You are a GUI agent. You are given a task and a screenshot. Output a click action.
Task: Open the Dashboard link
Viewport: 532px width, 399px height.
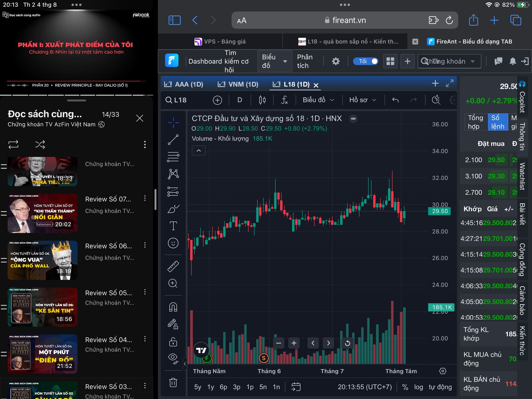tap(205, 61)
